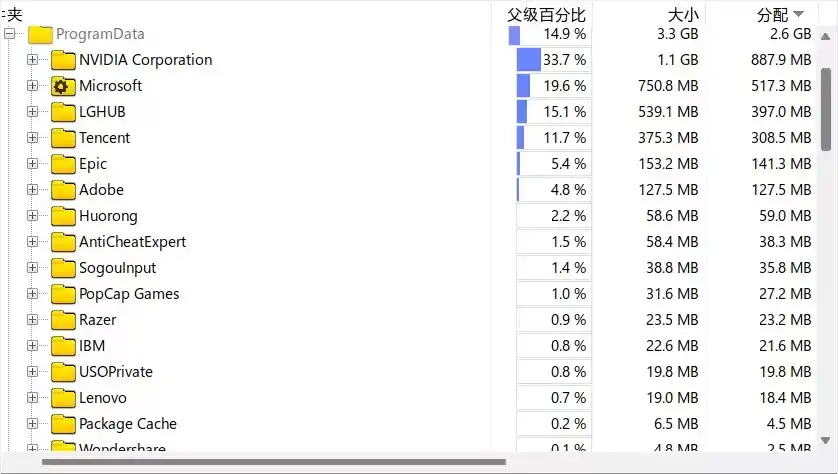Image resolution: width=838 pixels, height=474 pixels.
Task: Click the Adobe folder icon
Action: 63,190
